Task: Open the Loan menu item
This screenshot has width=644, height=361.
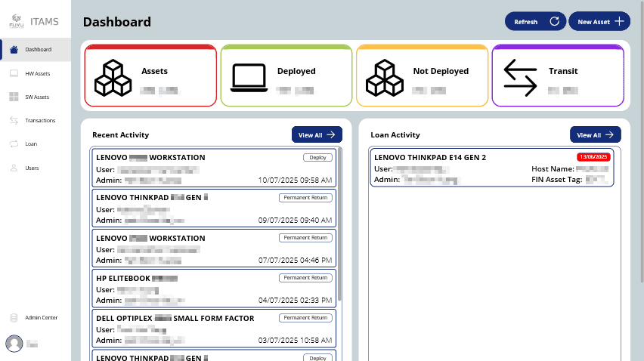Action: tap(36, 143)
